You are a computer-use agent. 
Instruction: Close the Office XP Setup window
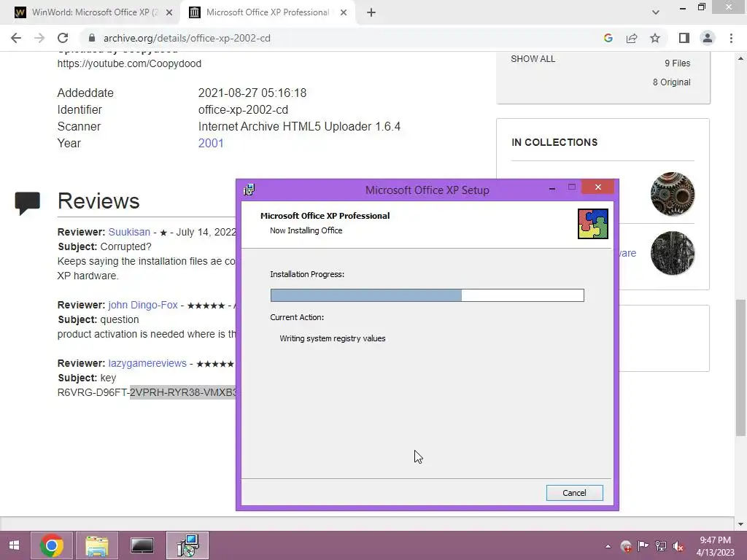pyautogui.click(x=598, y=187)
